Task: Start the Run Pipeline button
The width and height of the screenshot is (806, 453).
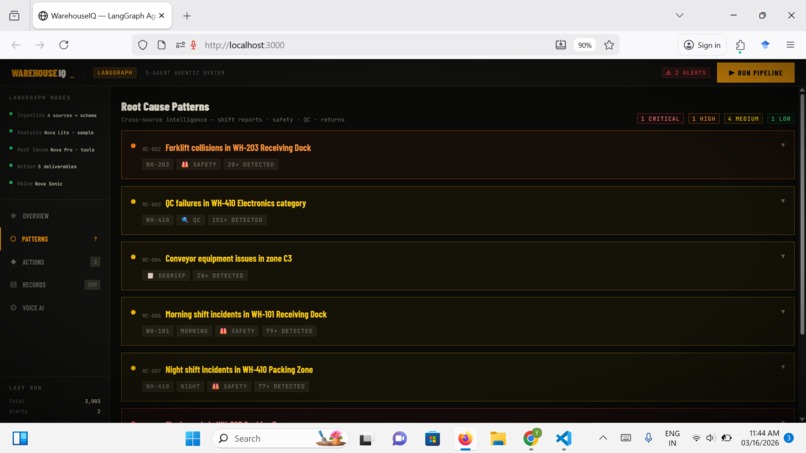Action: (755, 73)
